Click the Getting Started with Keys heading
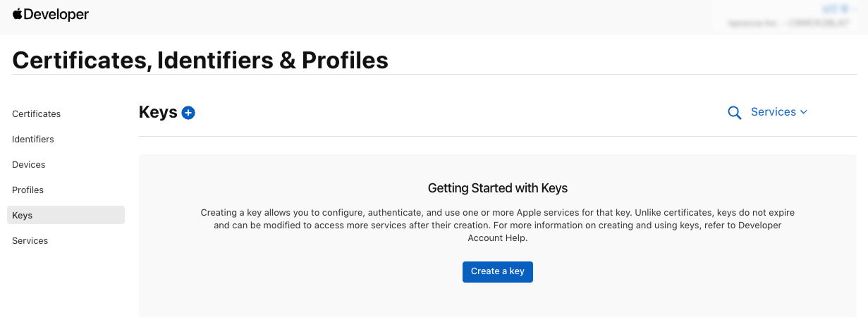868x327 pixels. click(x=497, y=188)
